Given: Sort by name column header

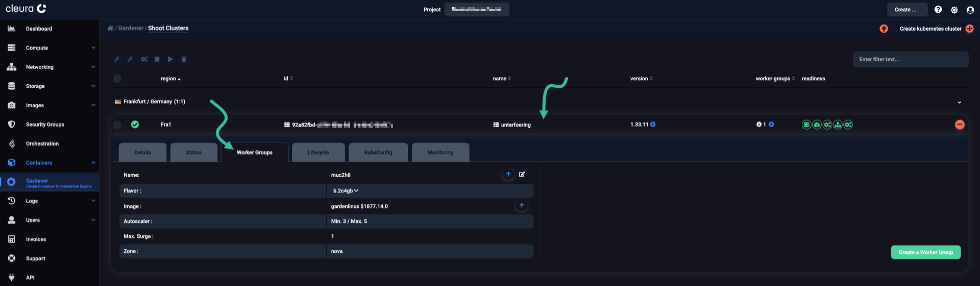Looking at the screenshot, I should click(x=502, y=79).
